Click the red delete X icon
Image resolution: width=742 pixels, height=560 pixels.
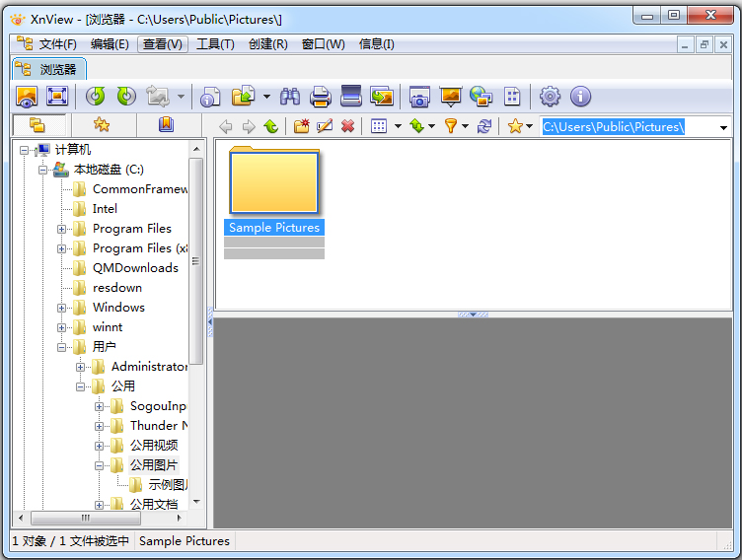347,126
